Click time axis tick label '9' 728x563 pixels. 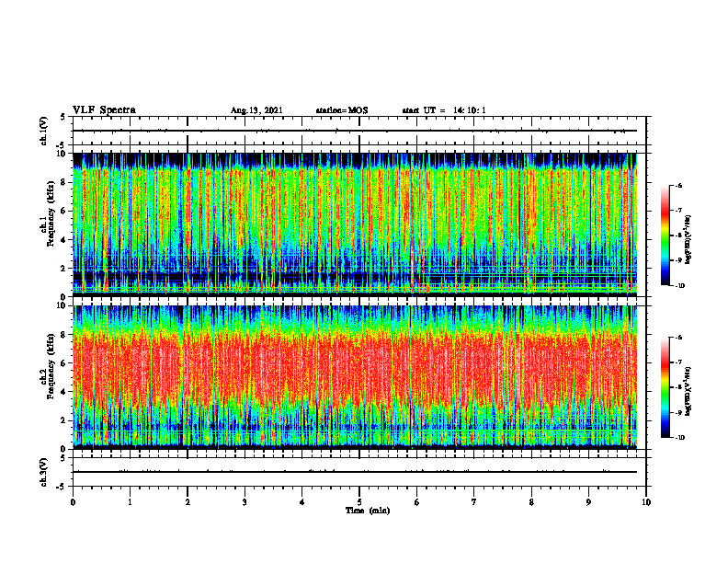point(588,502)
